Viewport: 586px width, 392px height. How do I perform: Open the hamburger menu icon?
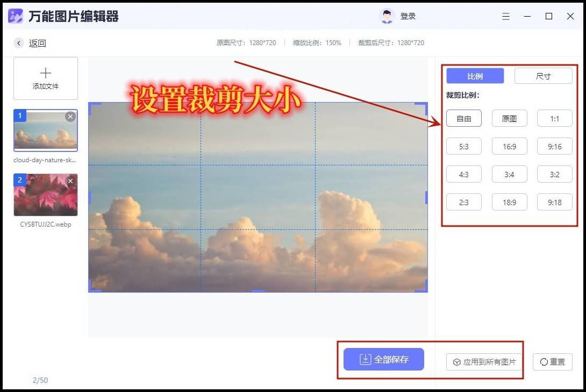coord(506,16)
